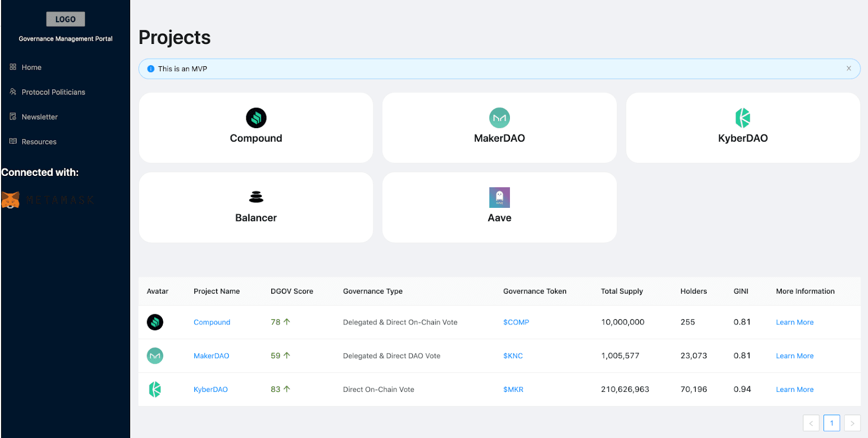Click the Total Supply column header

point(622,291)
